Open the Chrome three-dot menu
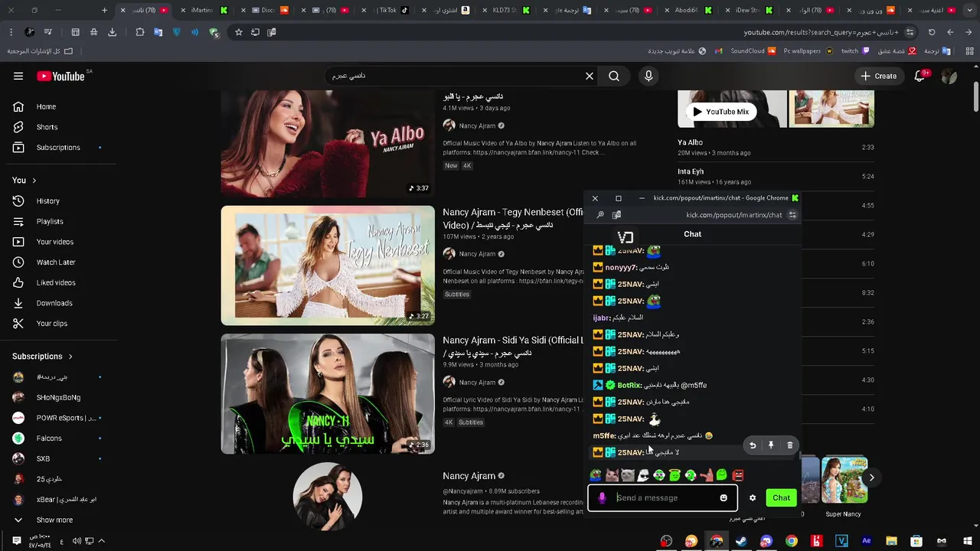Image resolution: width=980 pixels, height=551 pixels. click(11, 32)
